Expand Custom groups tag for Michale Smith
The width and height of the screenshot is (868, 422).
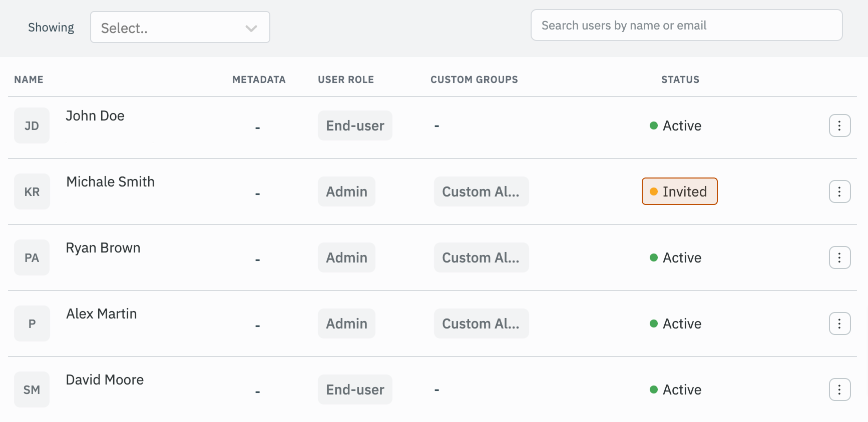click(481, 191)
